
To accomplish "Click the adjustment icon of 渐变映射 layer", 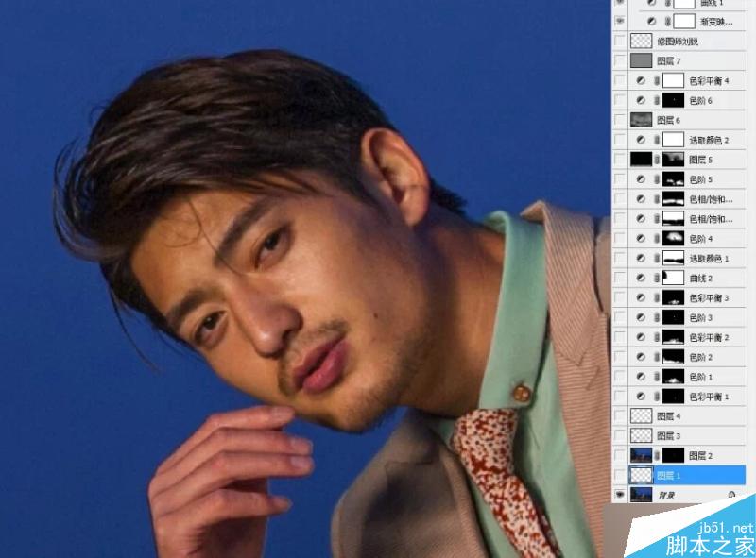I will point(652,21).
